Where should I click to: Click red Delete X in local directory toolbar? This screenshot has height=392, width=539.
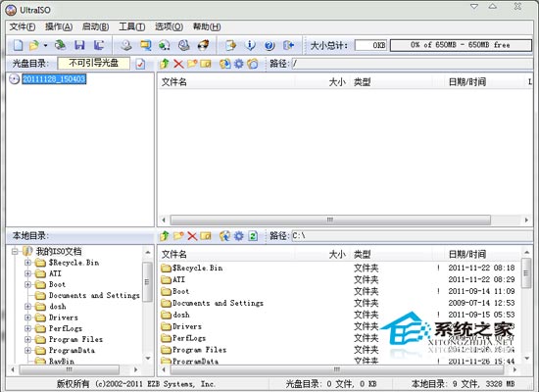(x=192, y=236)
